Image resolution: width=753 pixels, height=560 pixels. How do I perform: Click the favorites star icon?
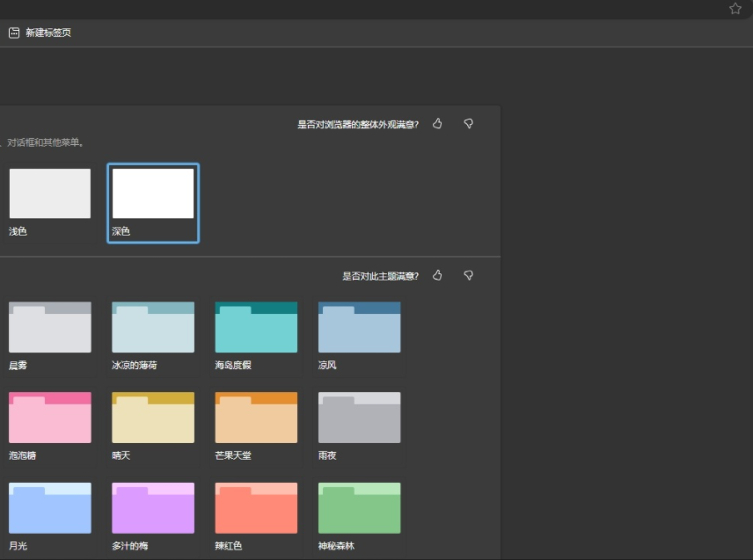[735, 9]
